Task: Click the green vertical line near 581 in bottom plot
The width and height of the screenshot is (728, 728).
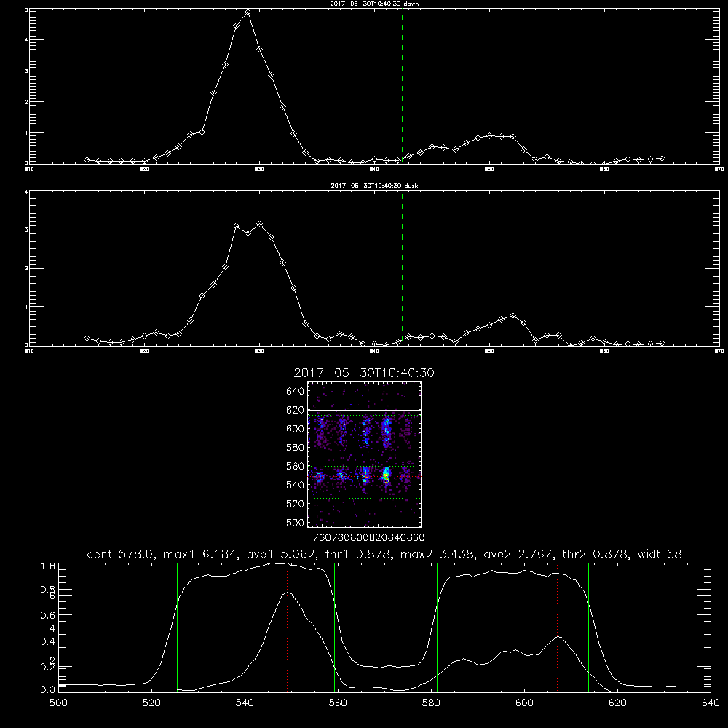Action: 437,628
